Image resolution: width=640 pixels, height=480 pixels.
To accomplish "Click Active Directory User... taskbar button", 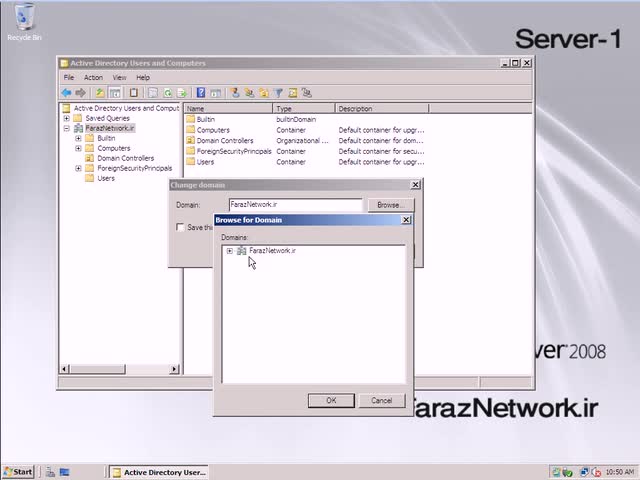I will tap(159, 472).
